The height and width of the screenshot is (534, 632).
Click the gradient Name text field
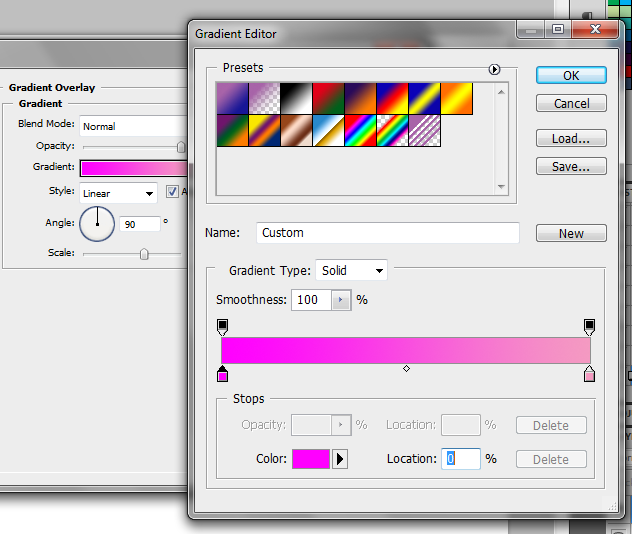(x=387, y=233)
